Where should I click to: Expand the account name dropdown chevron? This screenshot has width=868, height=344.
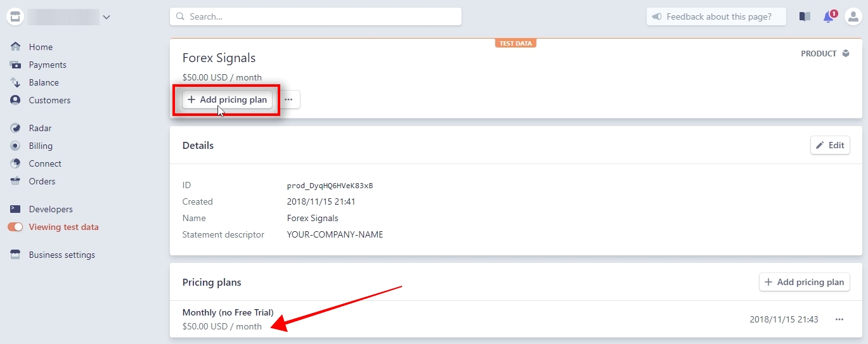(x=107, y=17)
